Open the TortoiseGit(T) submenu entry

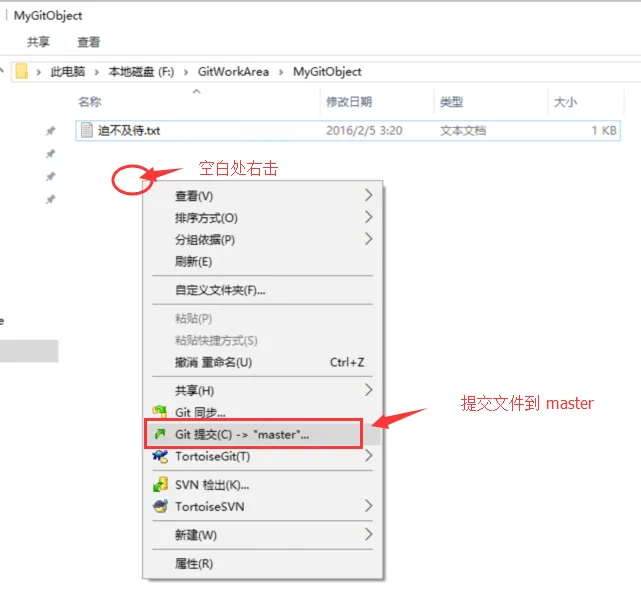[262, 456]
